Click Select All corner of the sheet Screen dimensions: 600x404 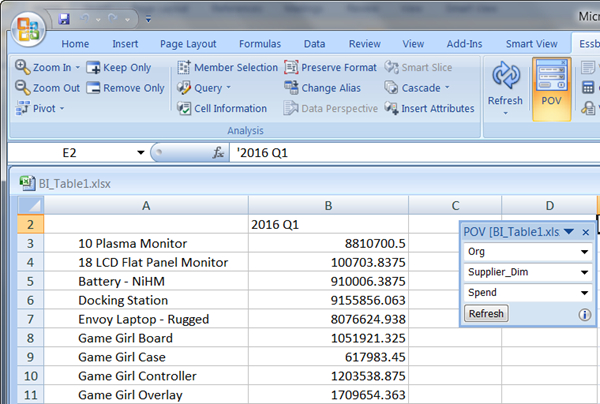tap(31, 205)
